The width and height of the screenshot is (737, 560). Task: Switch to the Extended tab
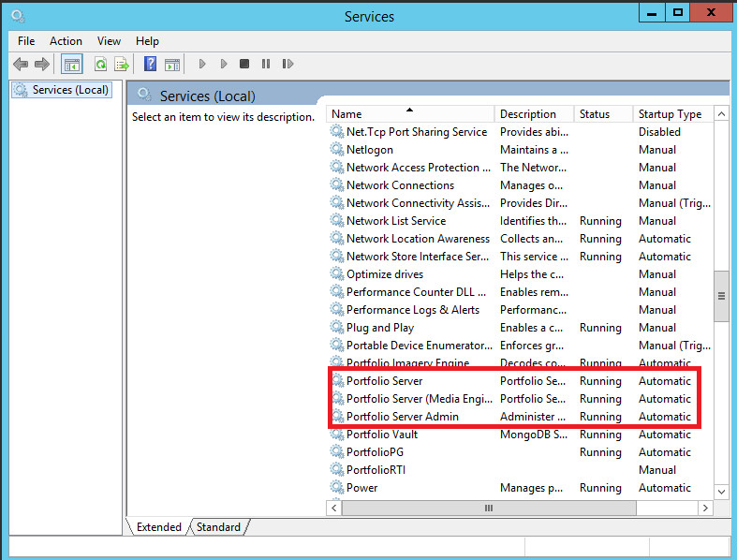pos(159,526)
